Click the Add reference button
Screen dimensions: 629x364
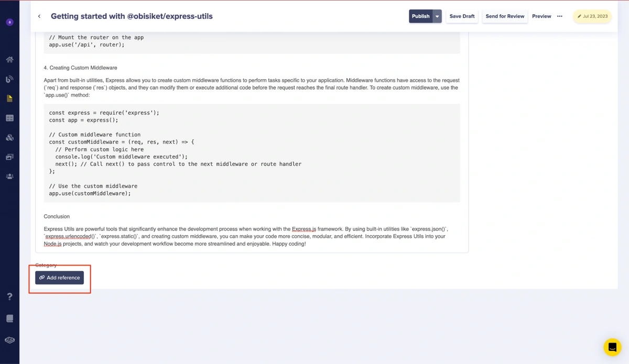click(x=59, y=278)
